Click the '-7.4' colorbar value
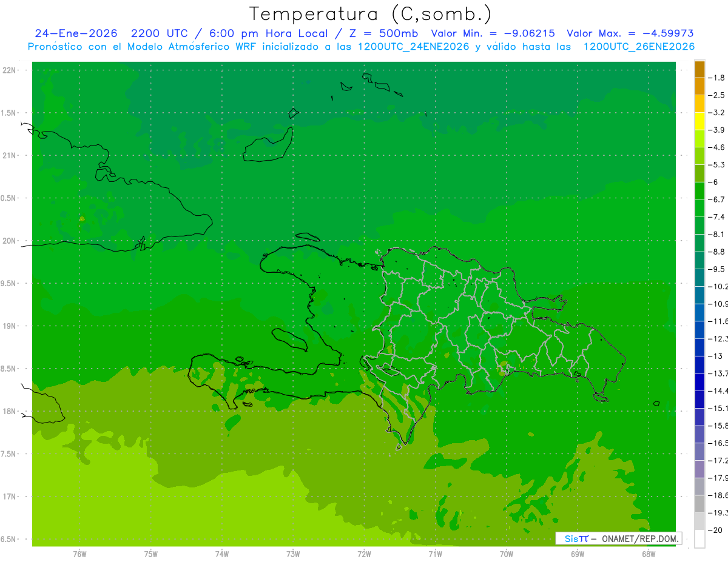Image resolution: width=728 pixels, height=562 pixels. click(x=716, y=217)
